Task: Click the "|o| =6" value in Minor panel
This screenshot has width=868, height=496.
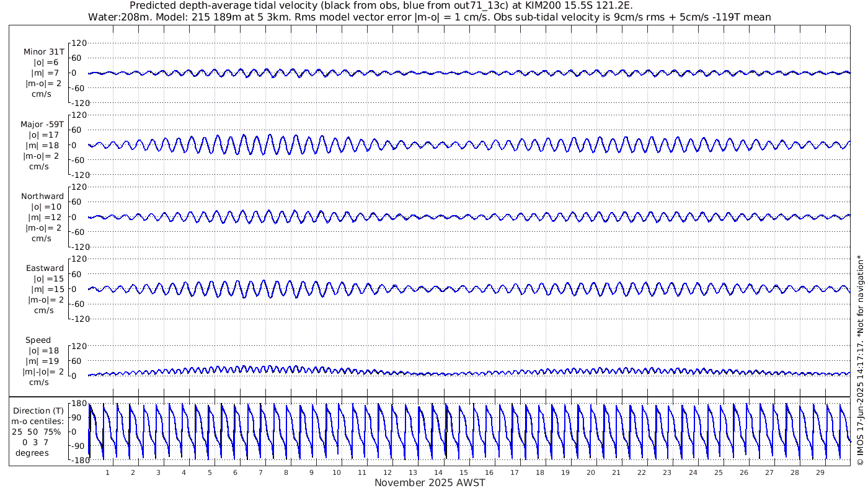Action: [x=46, y=63]
